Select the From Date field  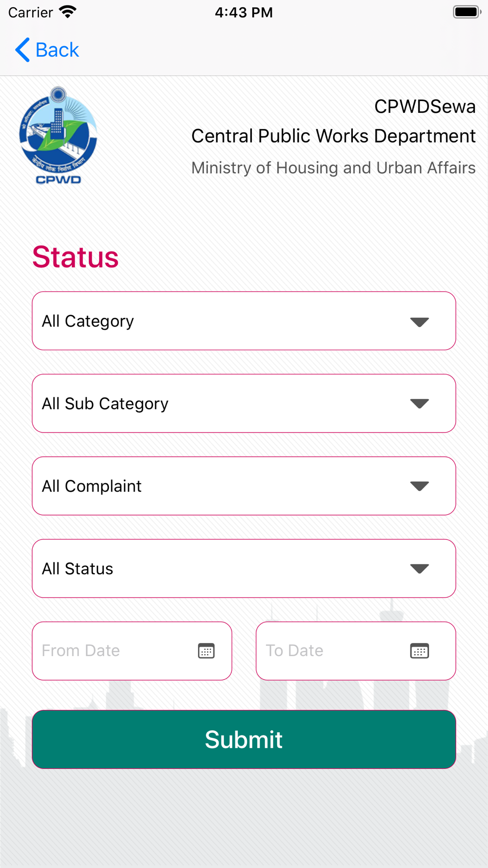coord(132,651)
